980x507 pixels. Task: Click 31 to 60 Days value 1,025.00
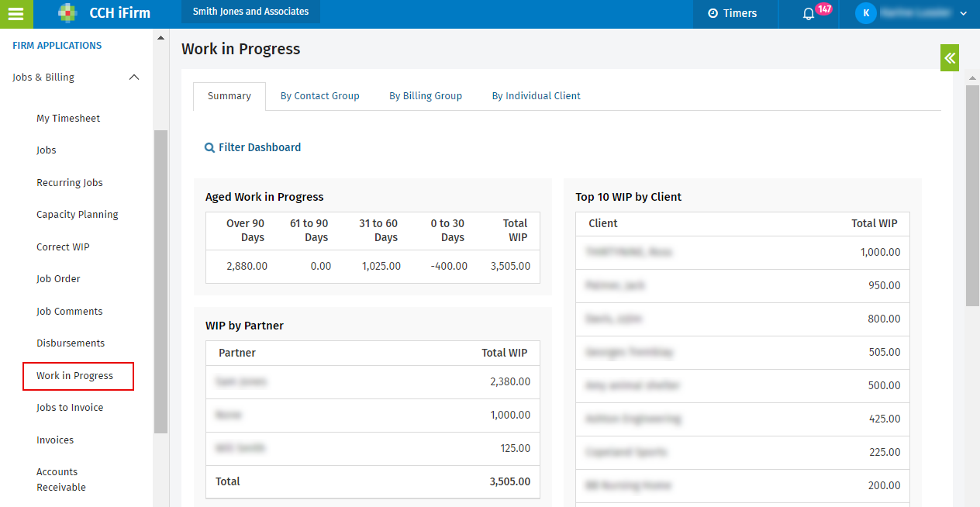[x=381, y=266]
